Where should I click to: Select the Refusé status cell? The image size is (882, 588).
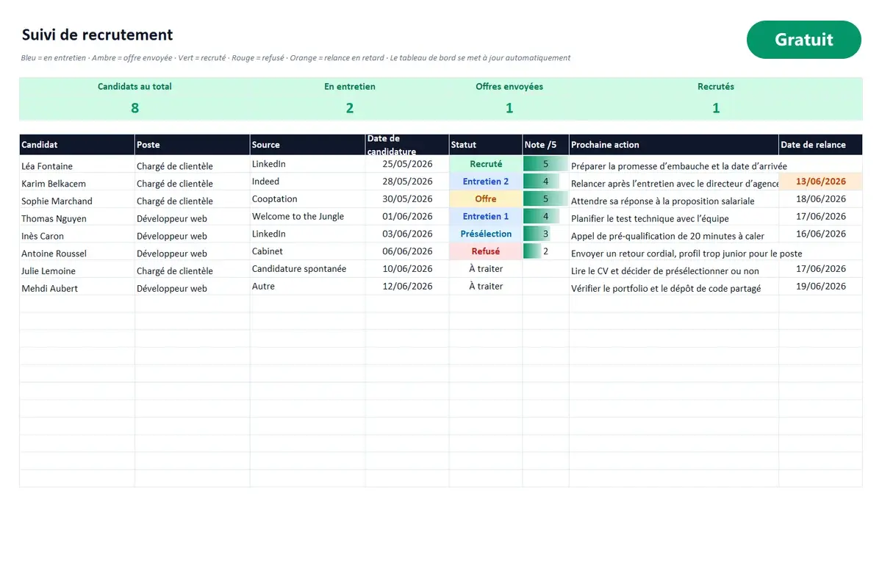[x=486, y=251]
